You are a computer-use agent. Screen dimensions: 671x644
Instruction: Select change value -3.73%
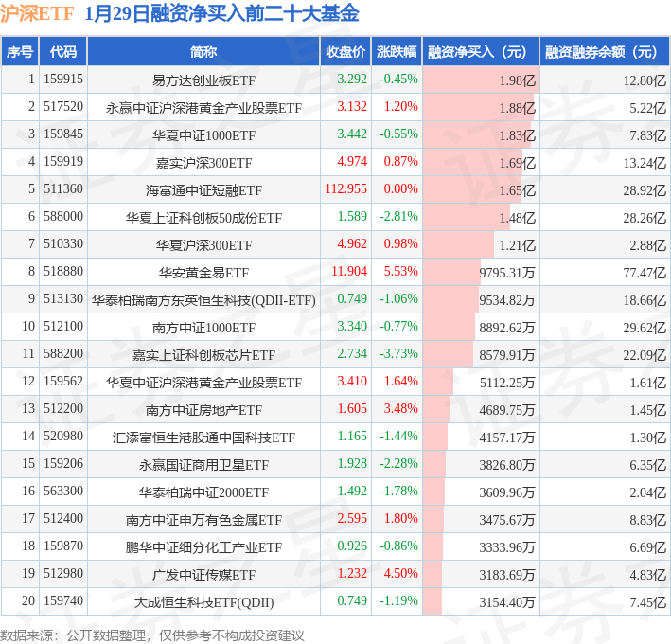(398, 353)
